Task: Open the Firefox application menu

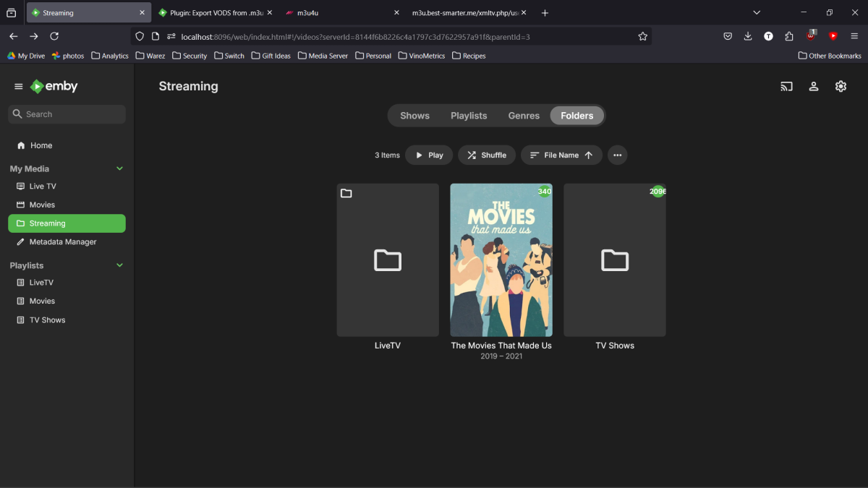Action: click(x=854, y=36)
